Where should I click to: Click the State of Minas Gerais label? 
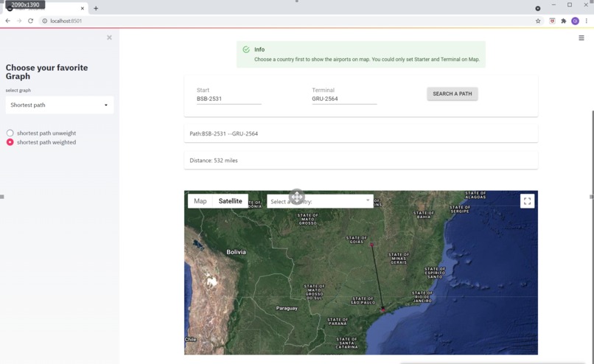(399, 259)
